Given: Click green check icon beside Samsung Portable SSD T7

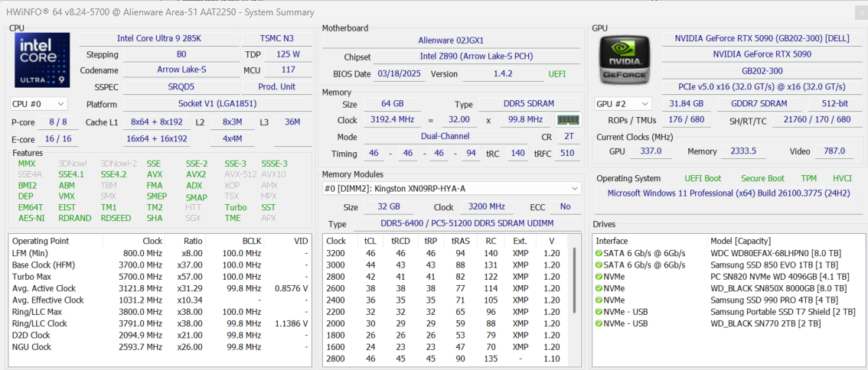Looking at the screenshot, I should [599, 312].
